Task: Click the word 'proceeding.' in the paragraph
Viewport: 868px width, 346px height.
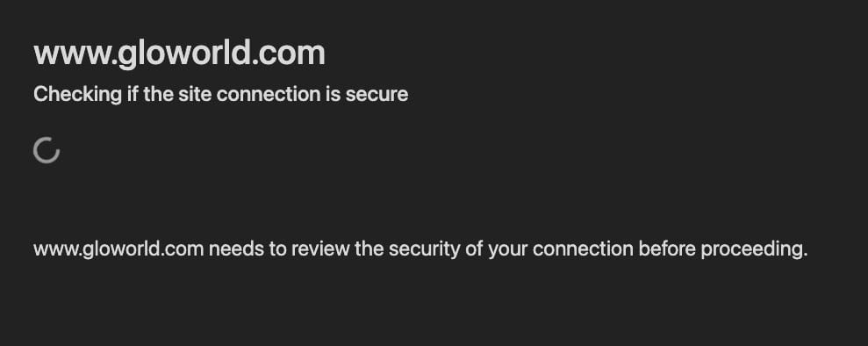Action: point(755,249)
